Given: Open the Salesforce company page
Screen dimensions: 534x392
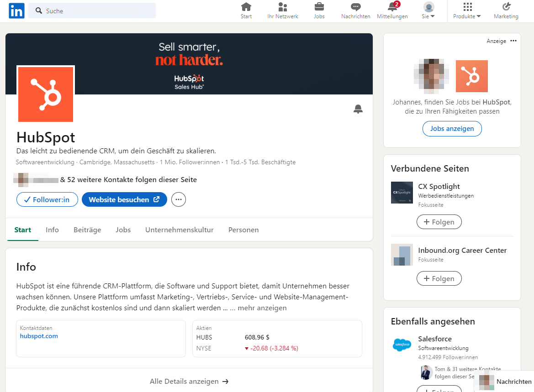Looking at the screenshot, I should (x=435, y=339).
